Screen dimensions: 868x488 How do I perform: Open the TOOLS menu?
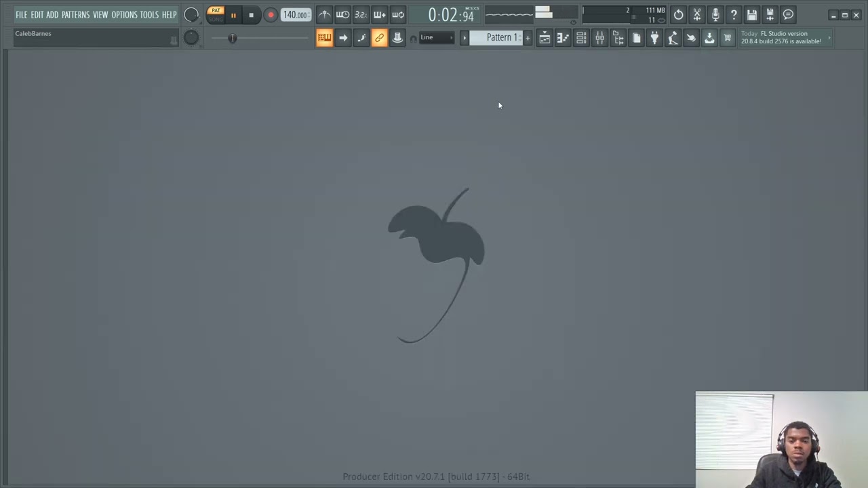click(x=149, y=15)
